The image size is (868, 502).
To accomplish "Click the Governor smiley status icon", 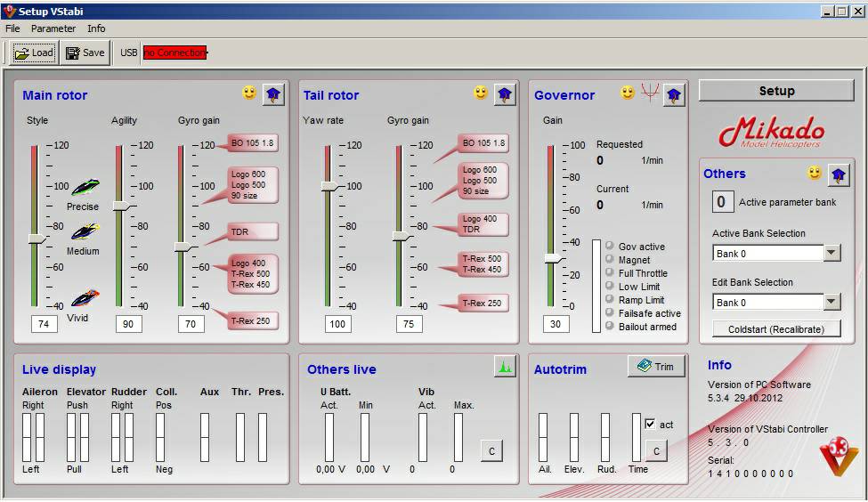I will pos(628,93).
